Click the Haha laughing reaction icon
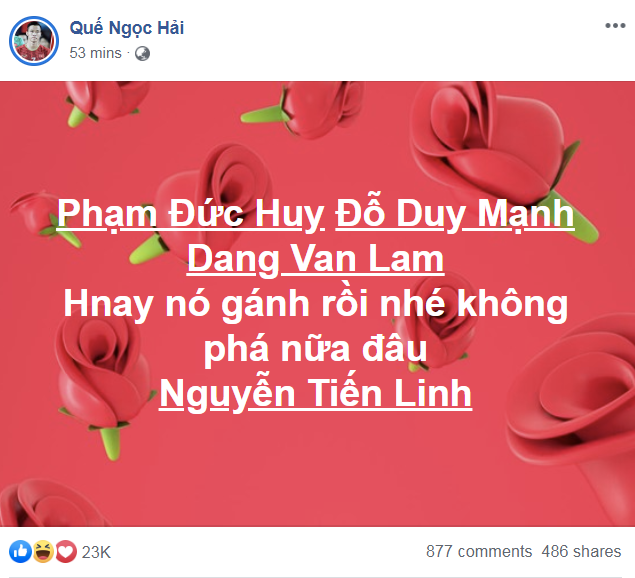Screen dimensions: 635x578 pos(43,551)
